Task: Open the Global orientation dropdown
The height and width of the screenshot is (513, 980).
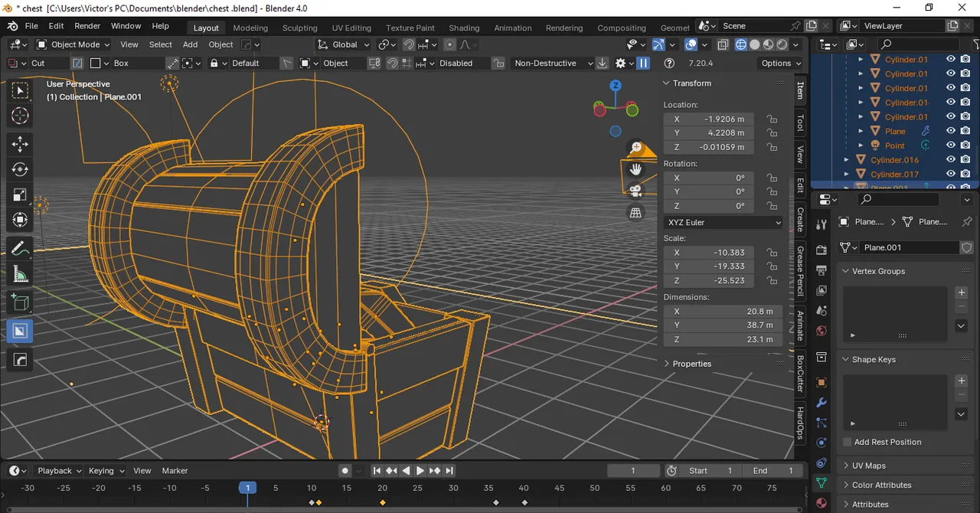Action: point(344,44)
